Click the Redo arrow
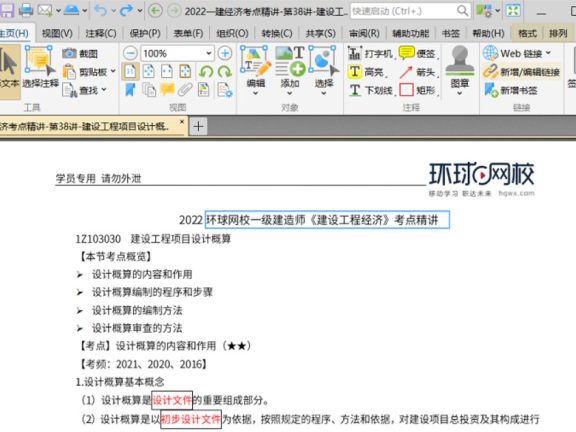Viewport: 576px width, 432px height. [x=126, y=11]
